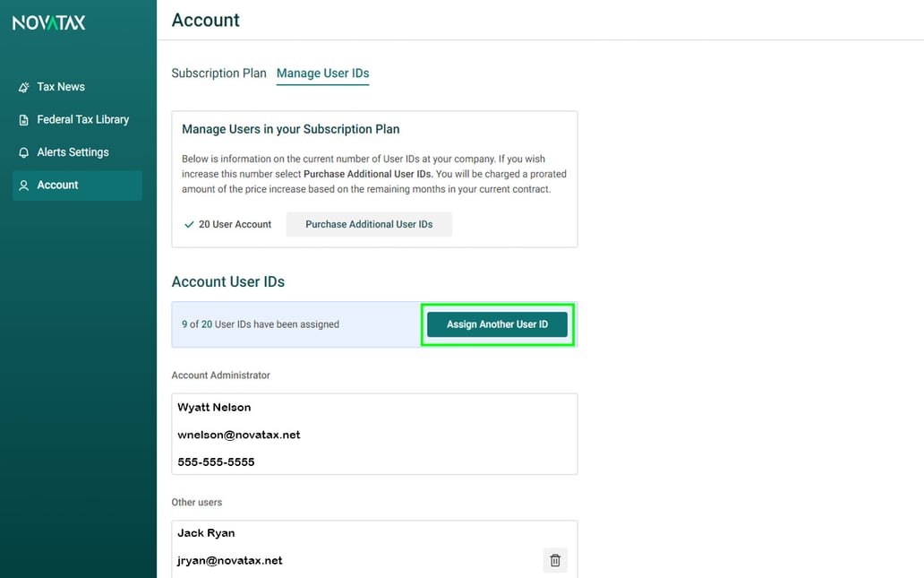The image size is (924, 578).
Task: Click the bold Purchase Additional User IDs. text in description
Action: [368, 174]
